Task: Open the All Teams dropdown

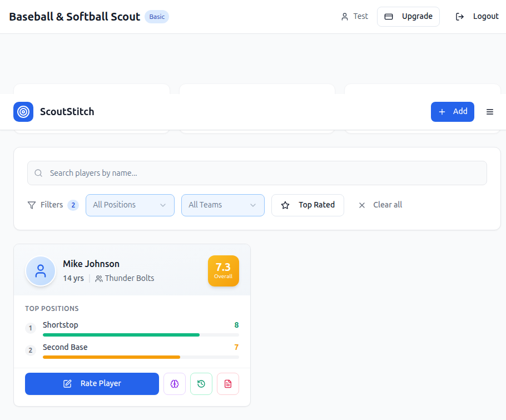Action: click(222, 205)
